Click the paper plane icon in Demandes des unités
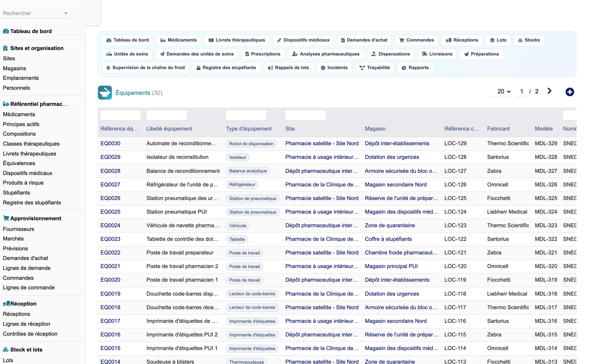Screen dimensions: 589x364 162,54
